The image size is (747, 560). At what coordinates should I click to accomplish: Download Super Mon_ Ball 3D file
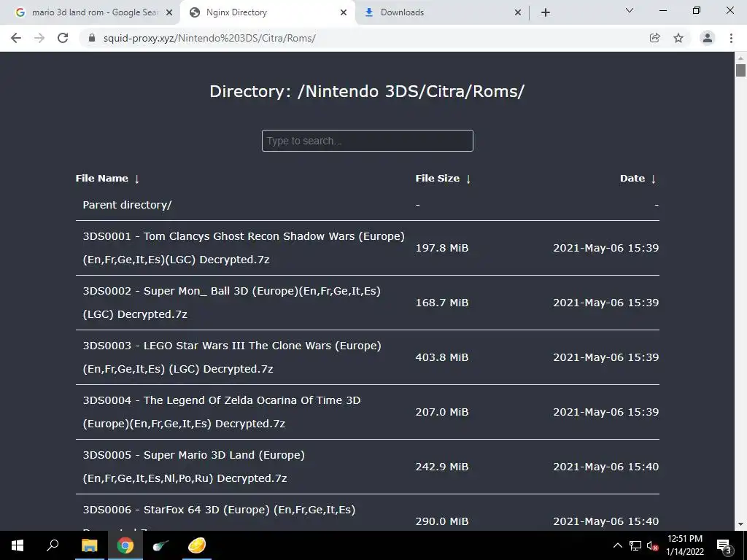tap(231, 303)
